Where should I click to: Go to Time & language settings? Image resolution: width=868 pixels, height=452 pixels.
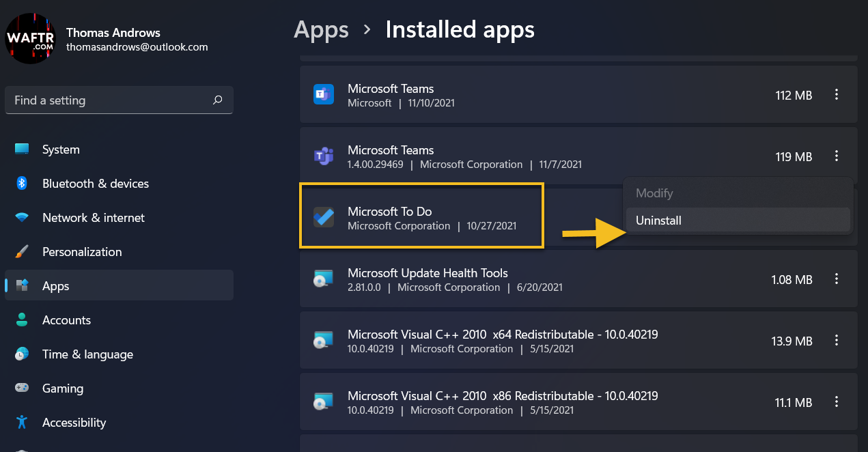[x=119, y=354]
